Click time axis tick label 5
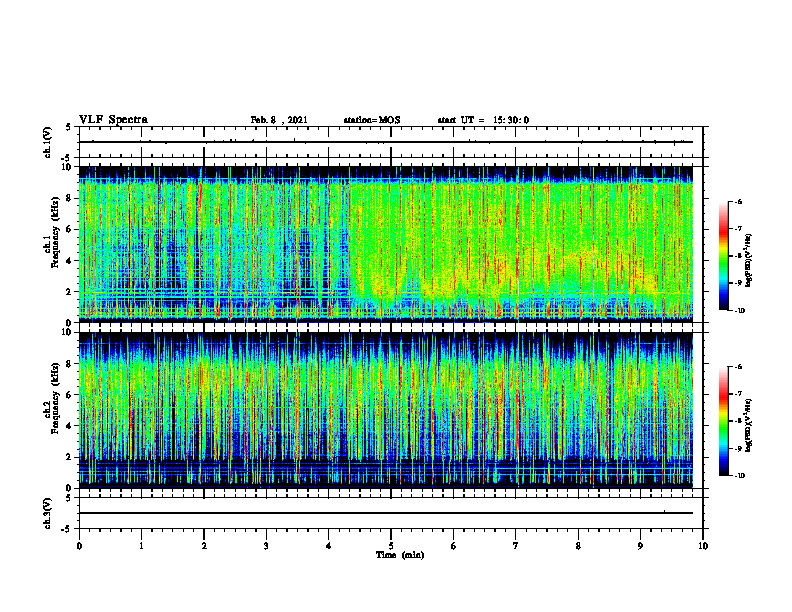 [x=391, y=546]
